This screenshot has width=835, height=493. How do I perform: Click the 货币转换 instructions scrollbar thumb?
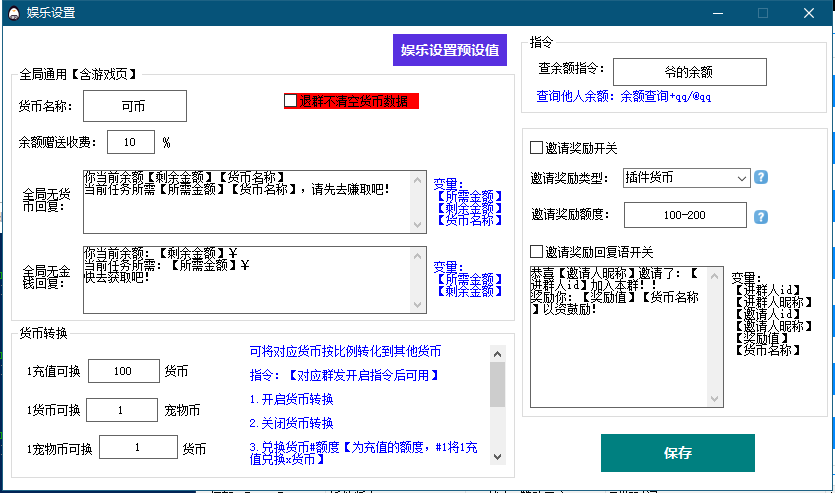click(x=497, y=384)
